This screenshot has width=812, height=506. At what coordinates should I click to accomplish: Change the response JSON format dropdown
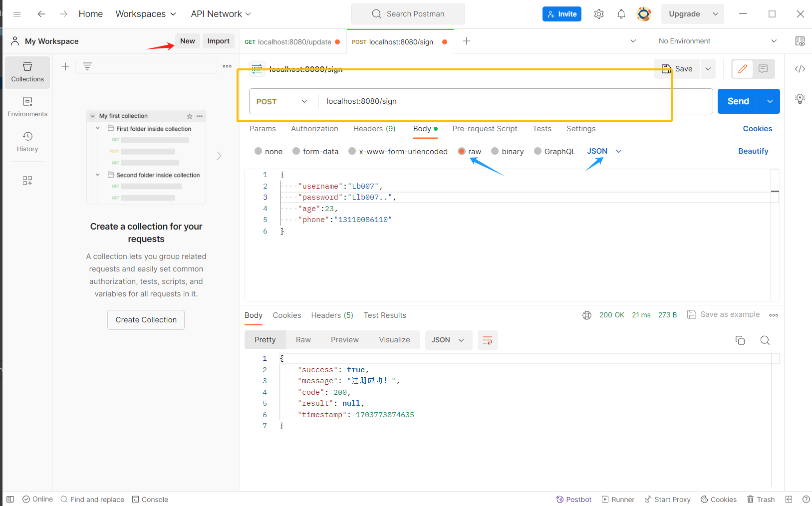coord(448,340)
